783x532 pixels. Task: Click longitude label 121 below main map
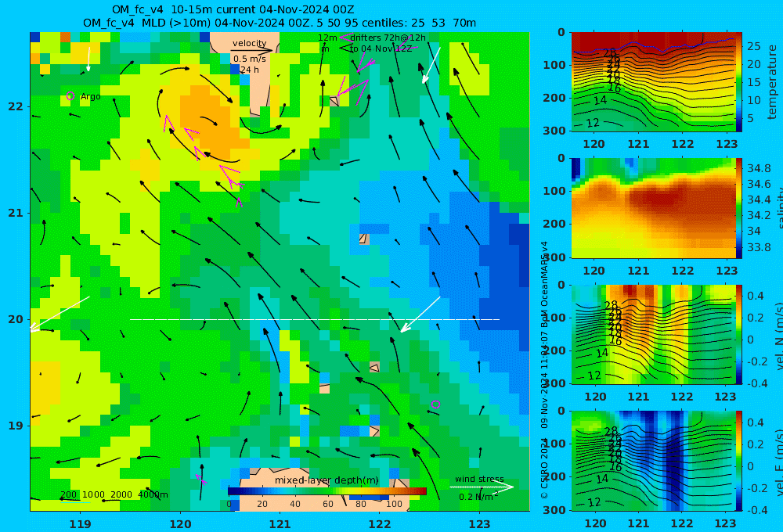(x=280, y=524)
